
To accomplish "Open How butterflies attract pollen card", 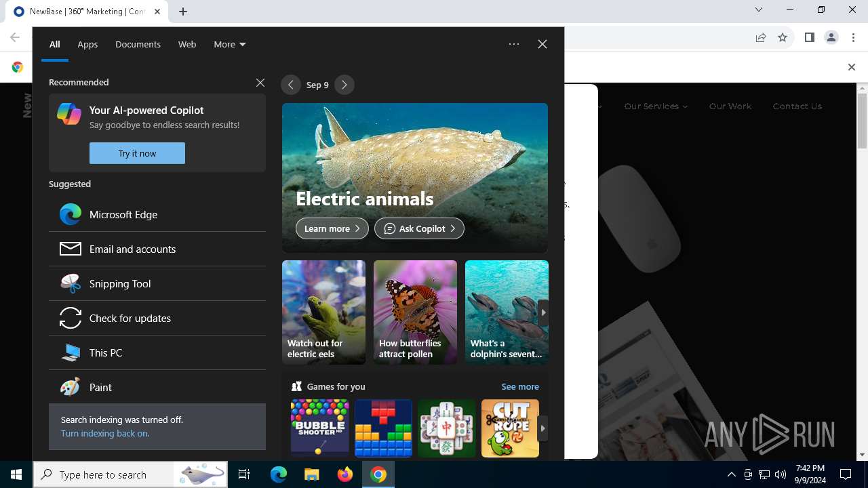I will tap(415, 312).
